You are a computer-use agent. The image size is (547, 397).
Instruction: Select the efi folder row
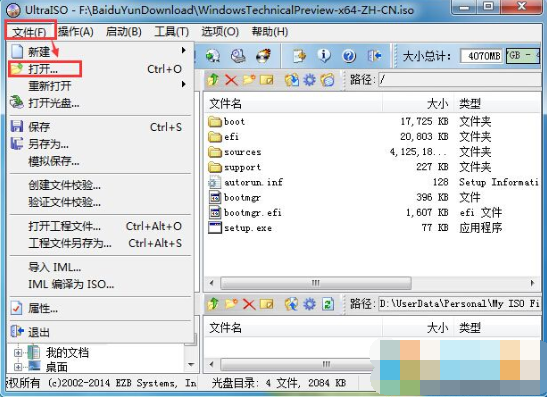(x=372, y=136)
